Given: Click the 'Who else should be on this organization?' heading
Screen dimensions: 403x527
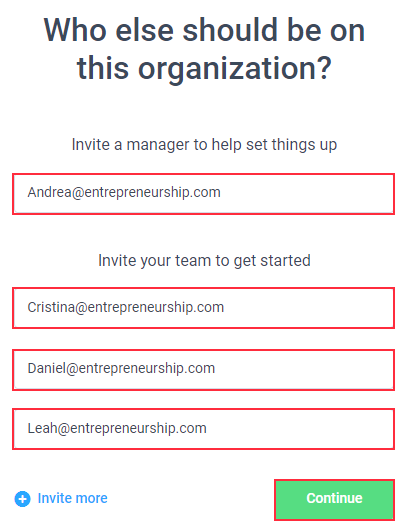Looking at the screenshot, I should coord(204,49).
